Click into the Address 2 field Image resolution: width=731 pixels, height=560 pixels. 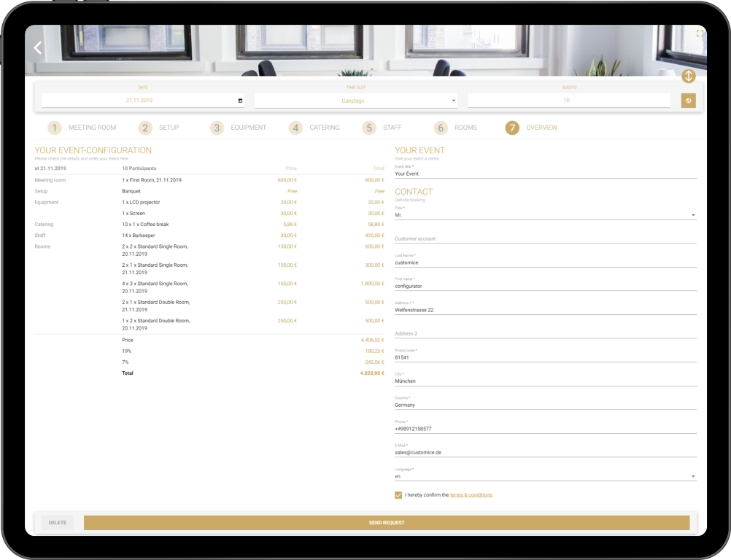[x=546, y=334]
